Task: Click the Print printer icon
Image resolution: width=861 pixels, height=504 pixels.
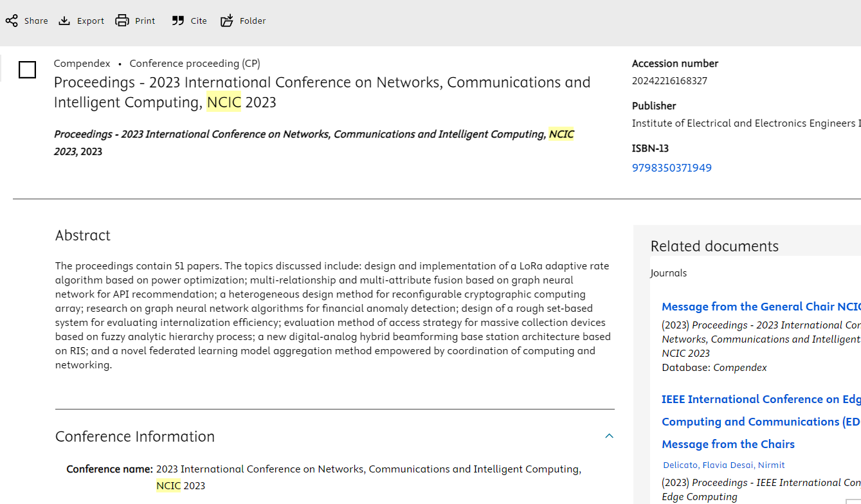Action: tap(122, 21)
